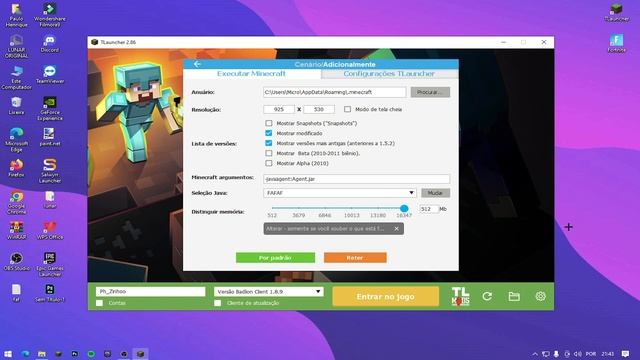
Task: Check Mostrar Alpha (2010) checkbox
Action: [x=269, y=163]
